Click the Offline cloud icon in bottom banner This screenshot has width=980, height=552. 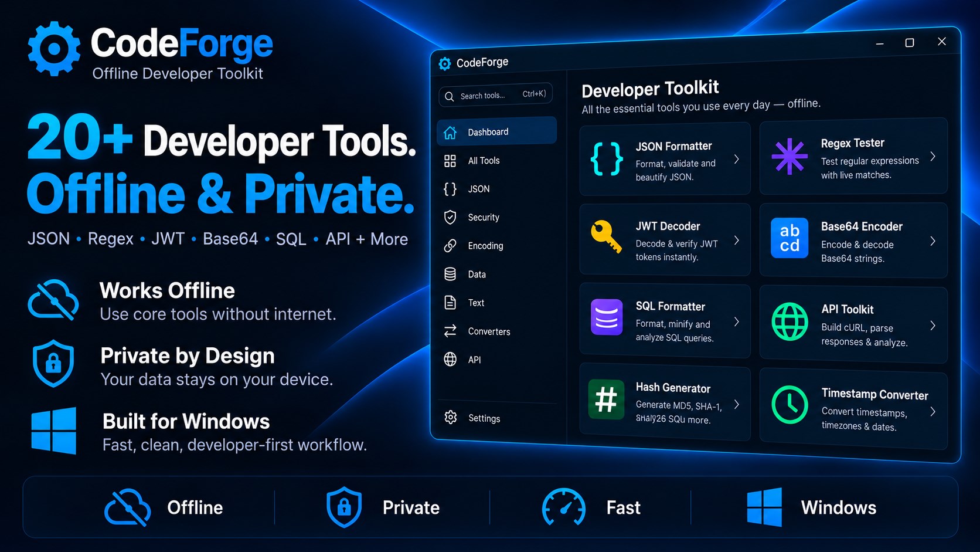point(127,507)
